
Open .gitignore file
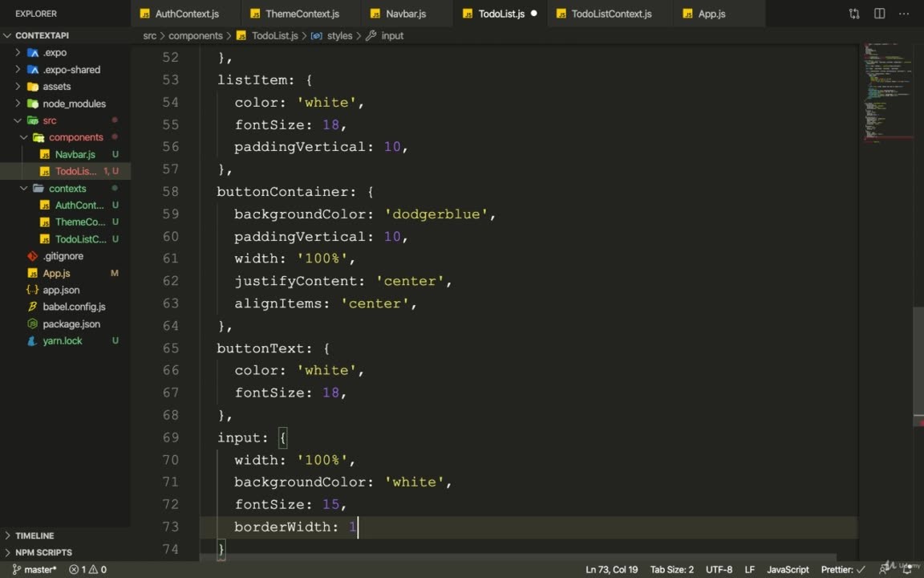tap(63, 256)
